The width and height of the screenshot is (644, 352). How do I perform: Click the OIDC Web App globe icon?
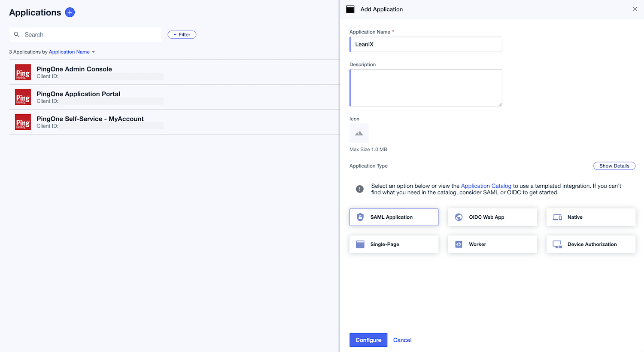(459, 217)
